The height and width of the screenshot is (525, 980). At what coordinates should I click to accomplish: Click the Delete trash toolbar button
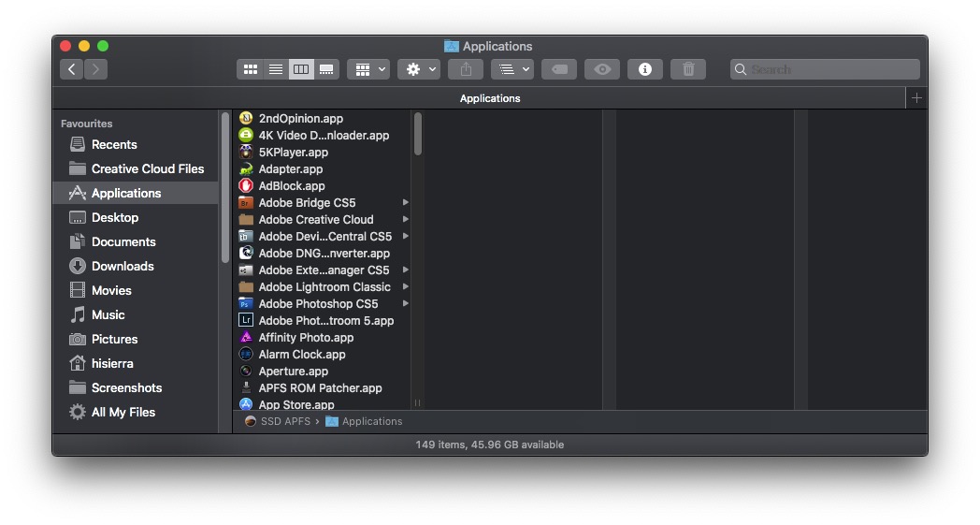[x=688, y=69]
